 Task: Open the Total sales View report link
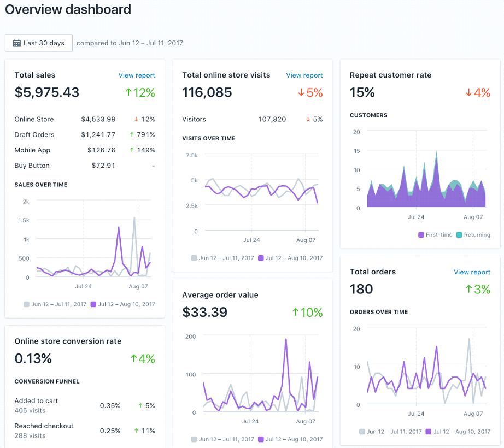tap(137, 75)
